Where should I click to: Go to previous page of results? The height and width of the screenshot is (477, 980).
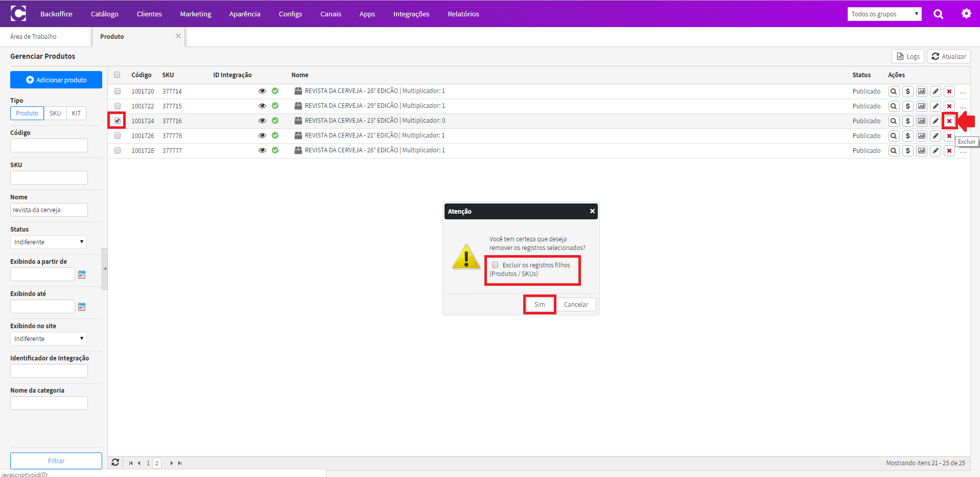click(139, 463)
